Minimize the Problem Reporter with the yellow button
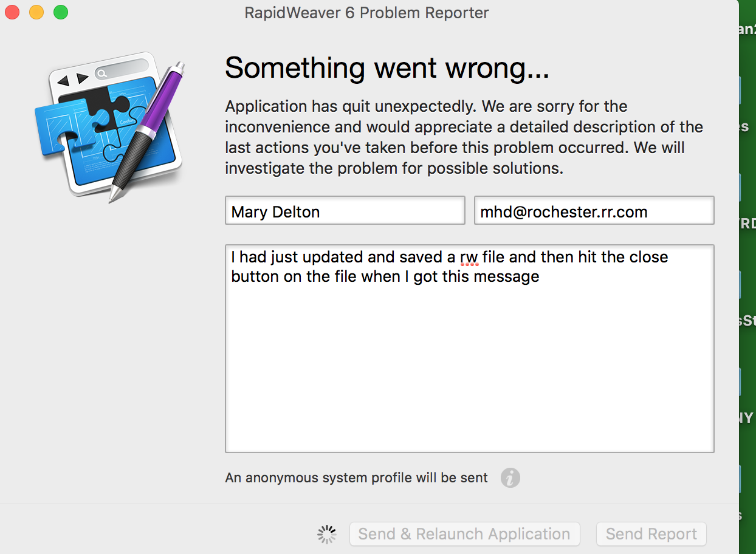Image resolution: width=756 pixels, height=554 pixels. pyautogui.click(x=36, y=12)
